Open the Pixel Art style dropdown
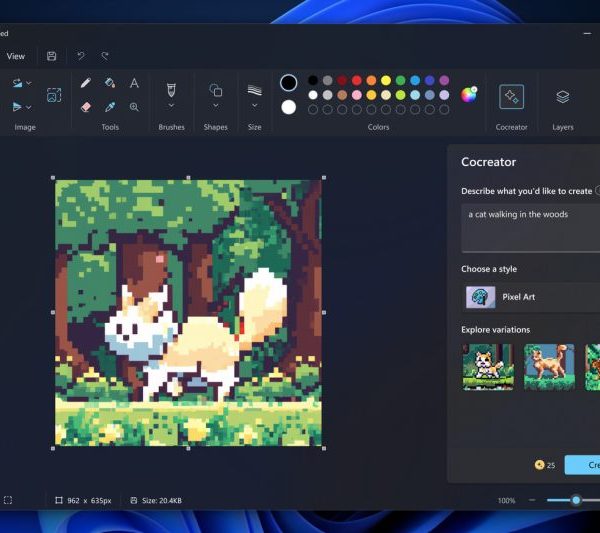 point(531,297)
